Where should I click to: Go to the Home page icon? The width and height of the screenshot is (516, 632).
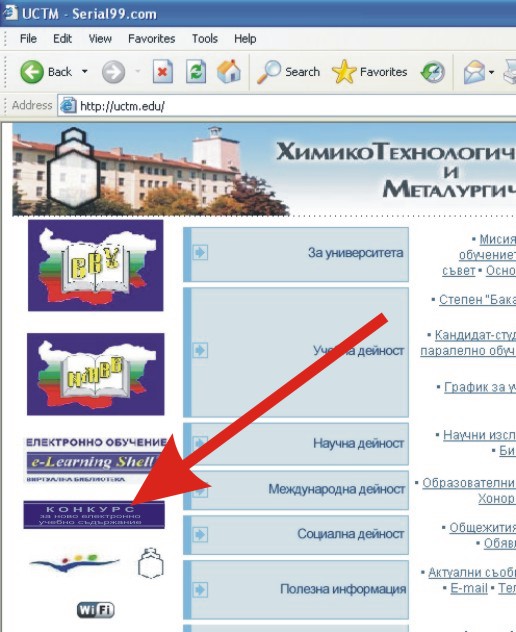[229, 71]
